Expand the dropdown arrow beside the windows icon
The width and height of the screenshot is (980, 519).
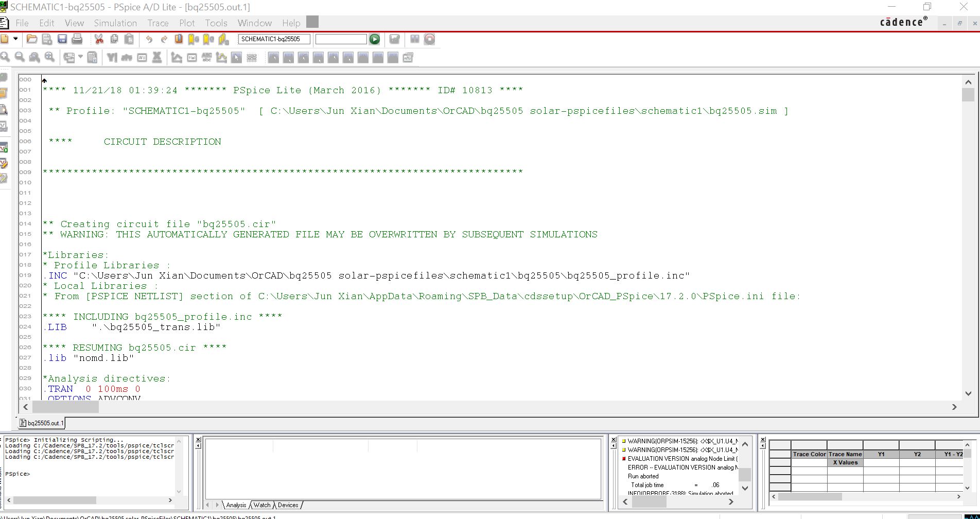[80, 57]
